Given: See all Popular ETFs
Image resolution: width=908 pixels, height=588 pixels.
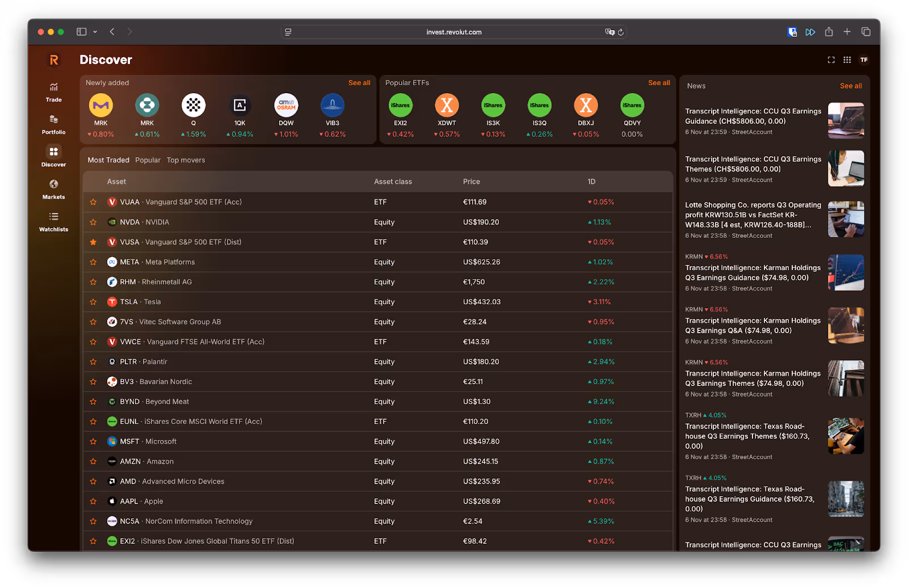Looking at the screenshot, I should (x=659, y=83).
